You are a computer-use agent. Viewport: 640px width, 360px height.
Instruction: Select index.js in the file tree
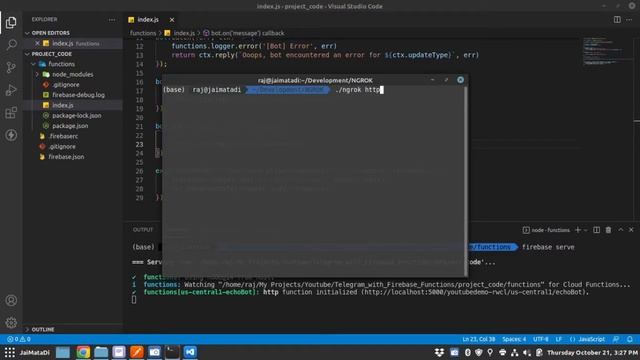point(62,105)
